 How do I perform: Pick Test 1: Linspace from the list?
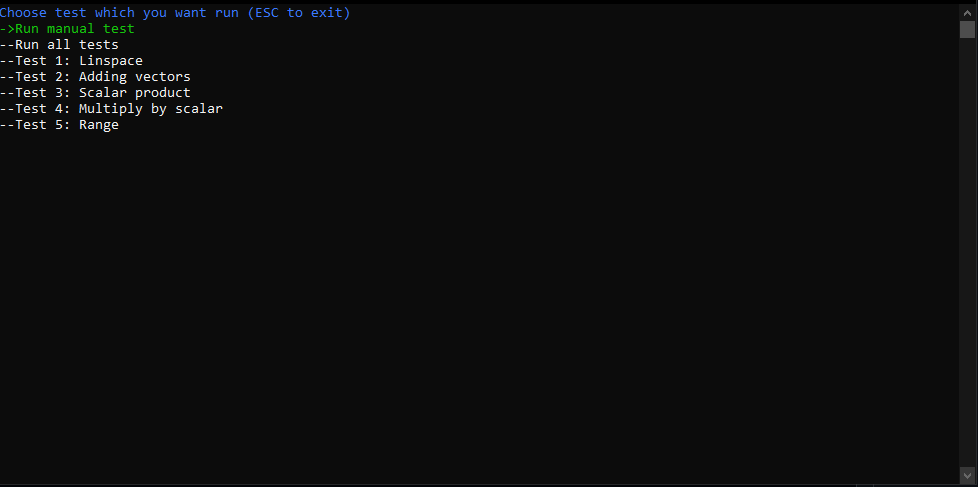coord(71,61)
